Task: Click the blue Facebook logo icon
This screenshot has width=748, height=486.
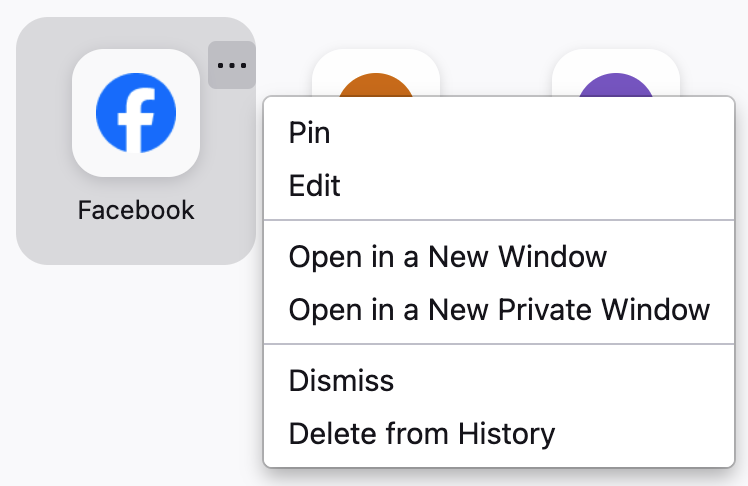Action: pyautogui.click(x=136, y=113)
